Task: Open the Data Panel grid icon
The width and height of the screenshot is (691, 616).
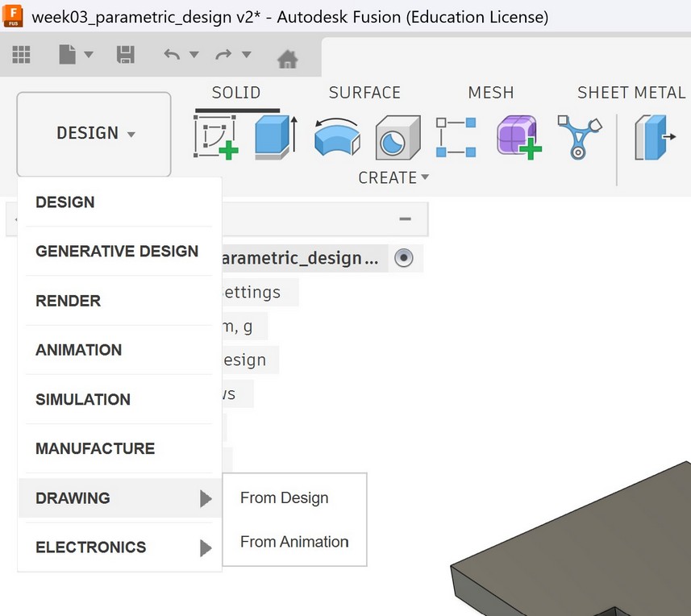Action: point(21,55)
